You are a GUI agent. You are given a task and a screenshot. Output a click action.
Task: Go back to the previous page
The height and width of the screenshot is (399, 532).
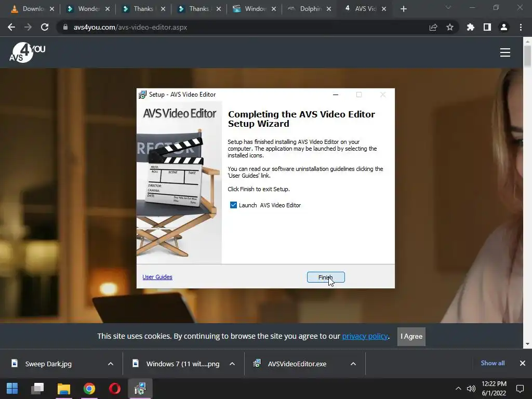point(11,27)
